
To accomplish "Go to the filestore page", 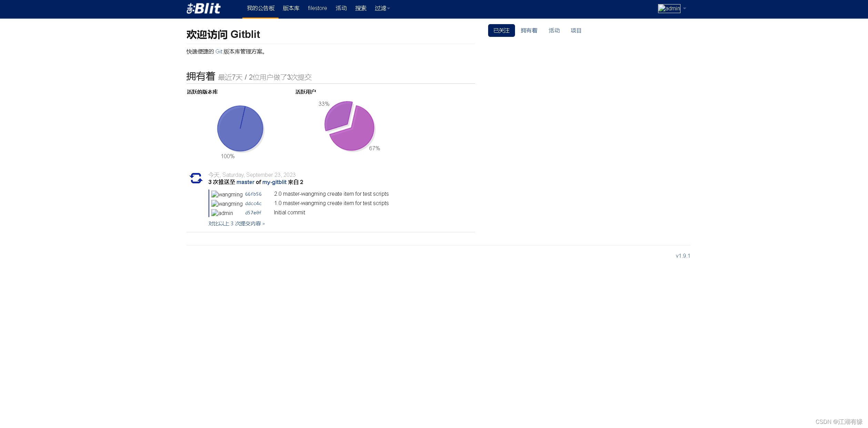I will click(x=317, y=8).
